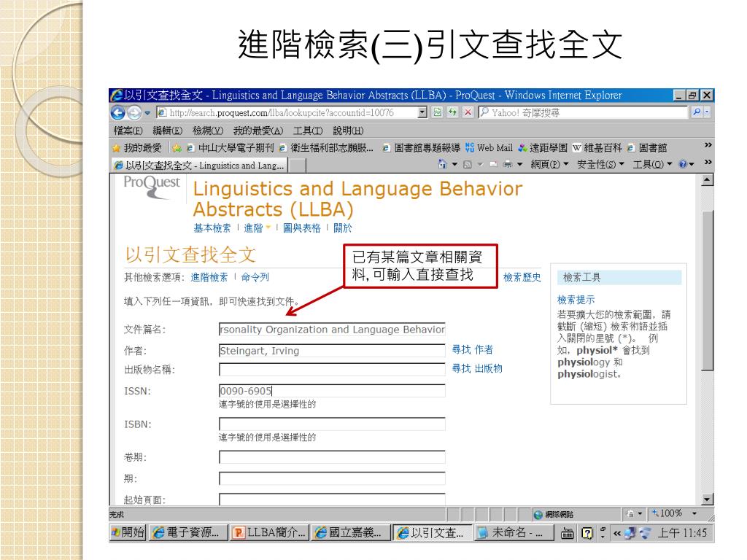
Task: Click the help question mark icon
Action: tap(683, 164)
